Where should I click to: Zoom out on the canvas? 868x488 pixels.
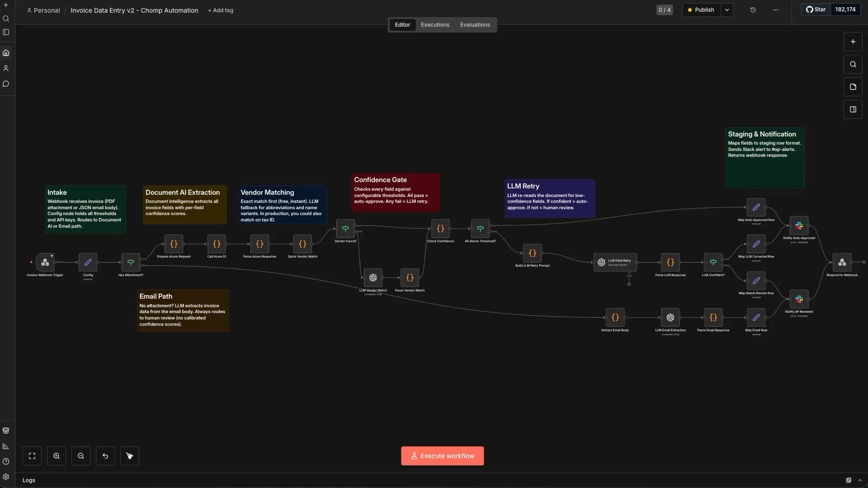coord(80,456)
